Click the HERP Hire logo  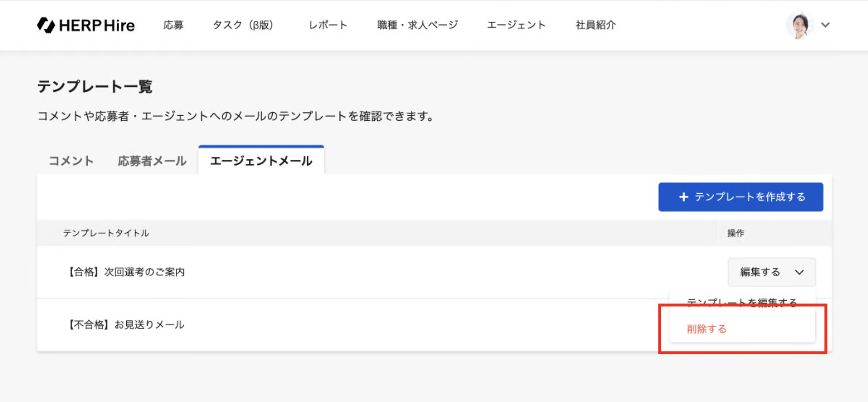click(86, 25)
